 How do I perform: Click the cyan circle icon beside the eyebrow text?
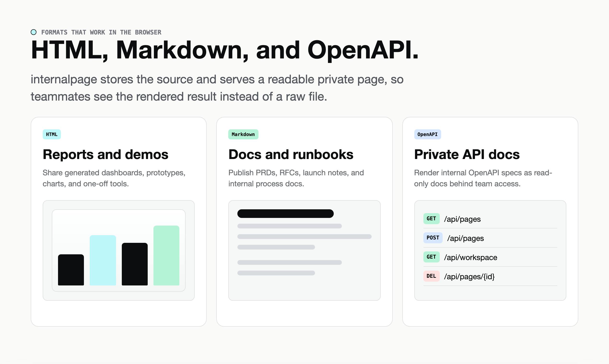tap(34, 32)
